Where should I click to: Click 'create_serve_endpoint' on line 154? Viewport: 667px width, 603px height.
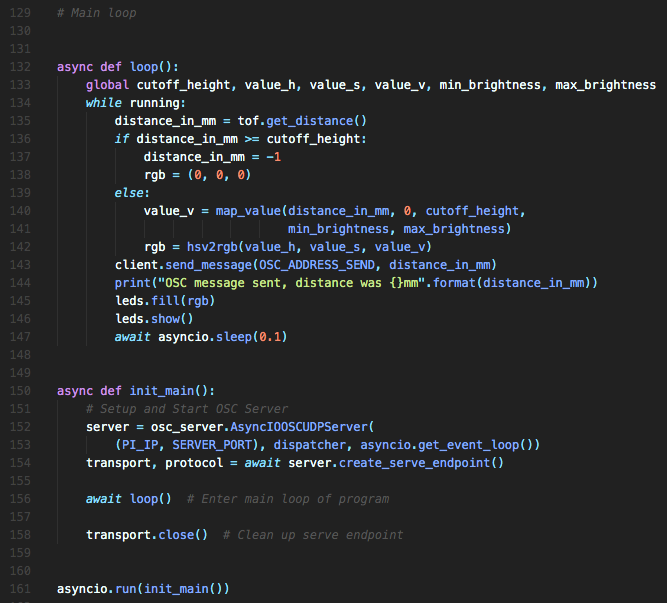414,463
